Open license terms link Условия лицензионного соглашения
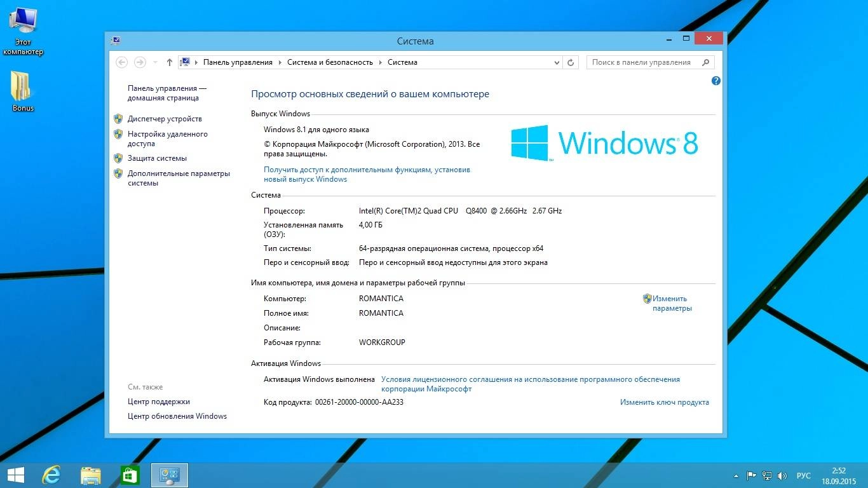This screenshot has width=868, height=488. click(x=530, y=384)
